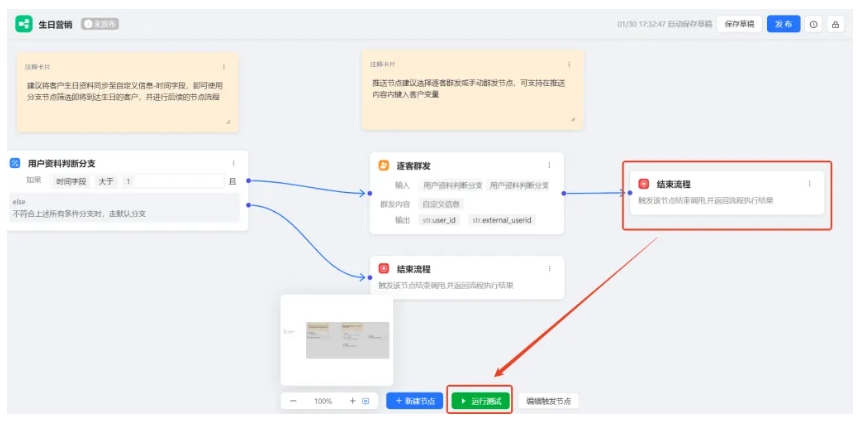Viewport: 862px width, 425px height.
Task: Click the left annotation card text
Action: click(125, 91)
